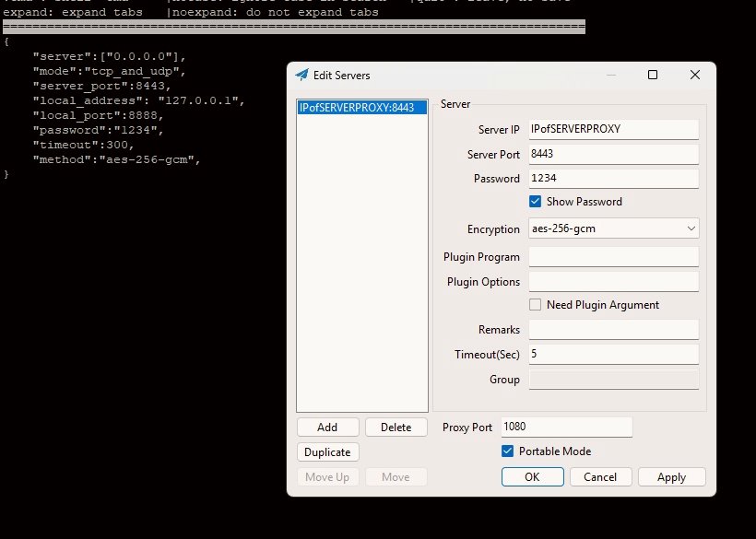This screenshot has width=756, height=539.
Task: Maximize the Edit Servers window
Action: [652, 76]
